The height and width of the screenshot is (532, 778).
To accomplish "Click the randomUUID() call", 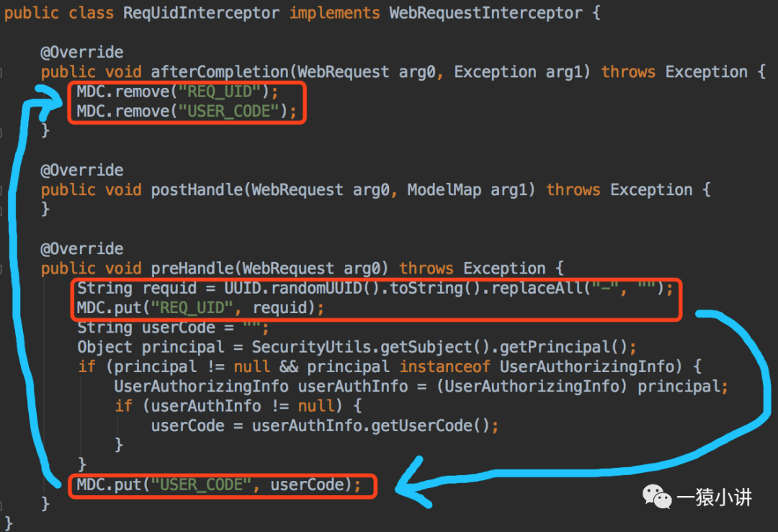I will click(x=325, y=288).
